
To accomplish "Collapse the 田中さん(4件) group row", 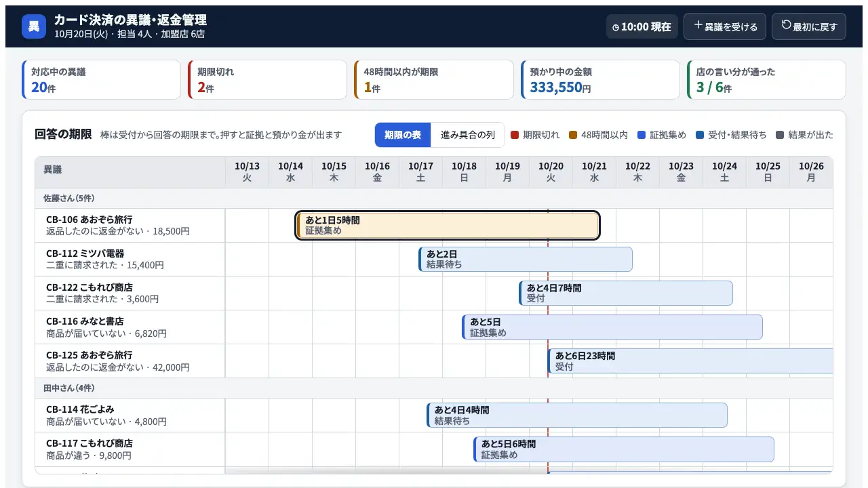I will [434, 388].
